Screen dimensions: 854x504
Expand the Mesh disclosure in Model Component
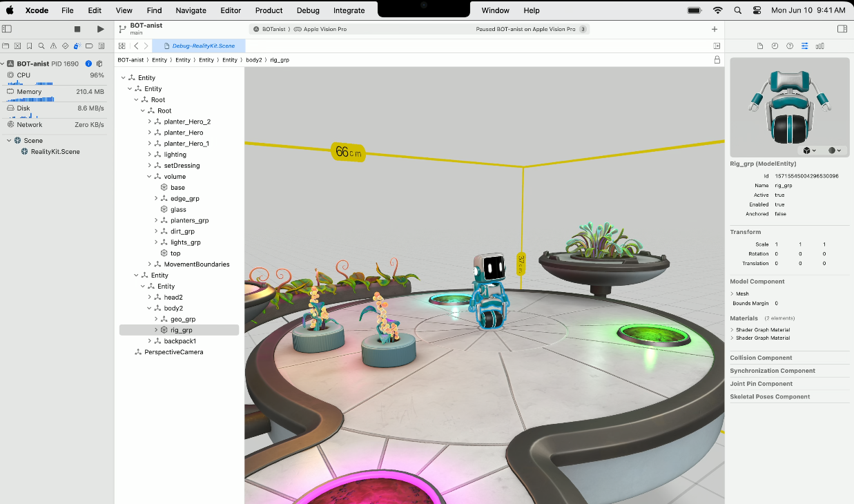coord(732,294)
